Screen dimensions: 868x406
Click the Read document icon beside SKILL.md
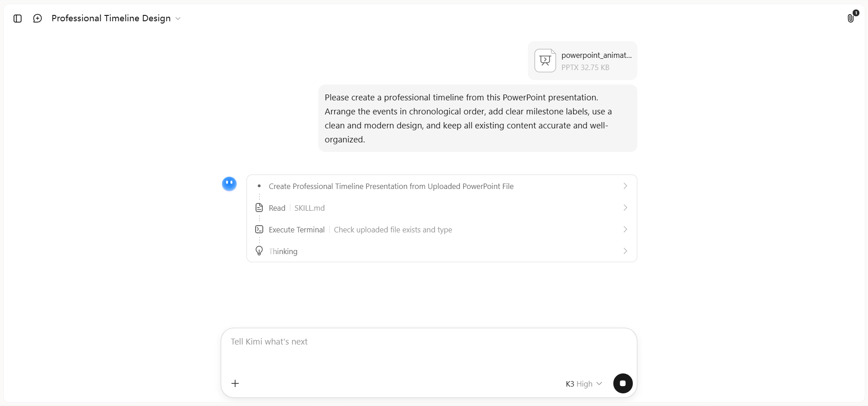click(259, 208)
